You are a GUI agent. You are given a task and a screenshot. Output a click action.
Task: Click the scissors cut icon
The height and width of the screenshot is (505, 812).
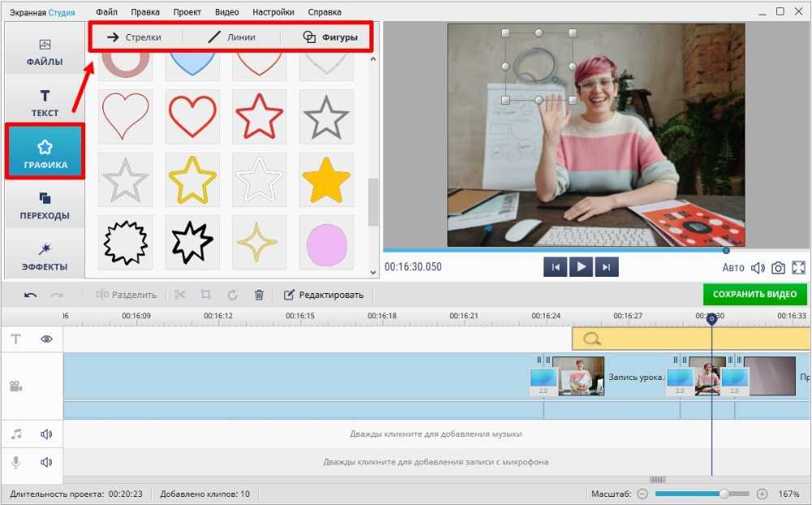tap(180, 295)
